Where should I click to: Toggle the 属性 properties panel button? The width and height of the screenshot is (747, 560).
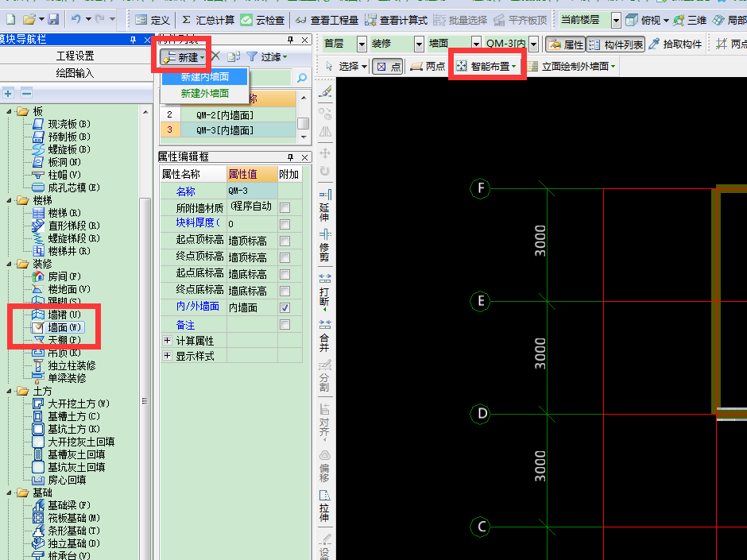pyautogui.click(x=565, y=44)
